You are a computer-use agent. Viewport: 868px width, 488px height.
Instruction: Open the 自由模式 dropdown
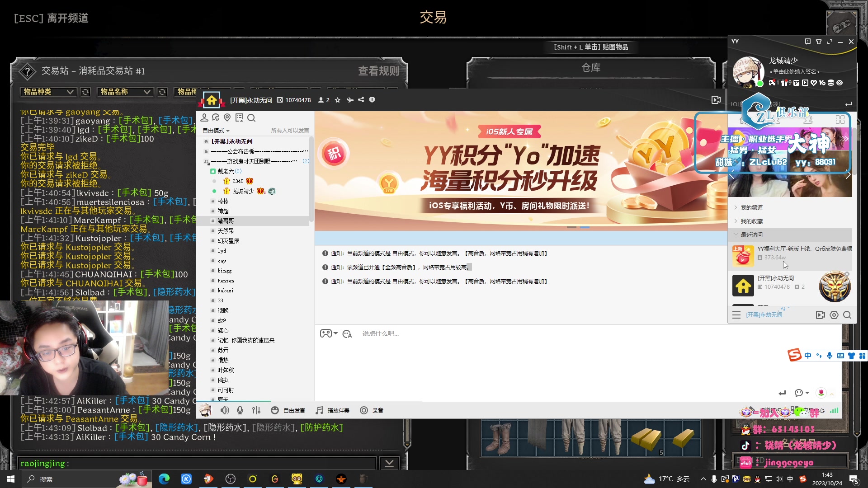(x=216, y=131)
